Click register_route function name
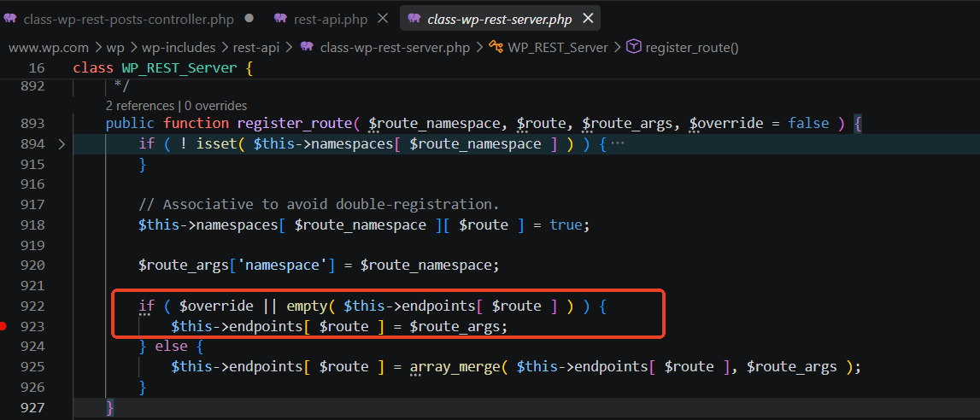980x420 pixels. (x=295, y=124)
